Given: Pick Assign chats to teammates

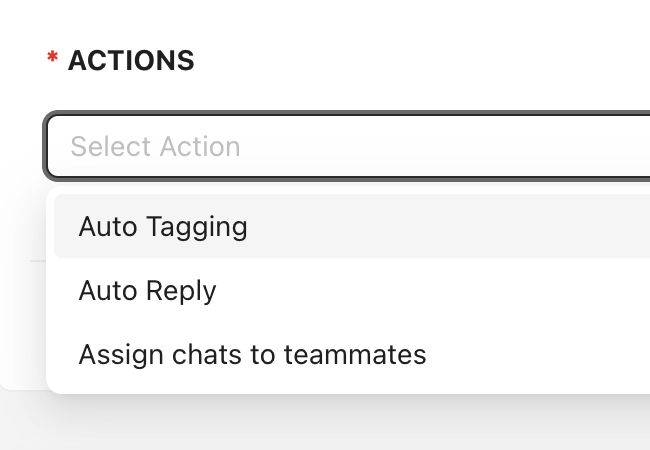Looking at the screenshot, I should pos(352,355).
